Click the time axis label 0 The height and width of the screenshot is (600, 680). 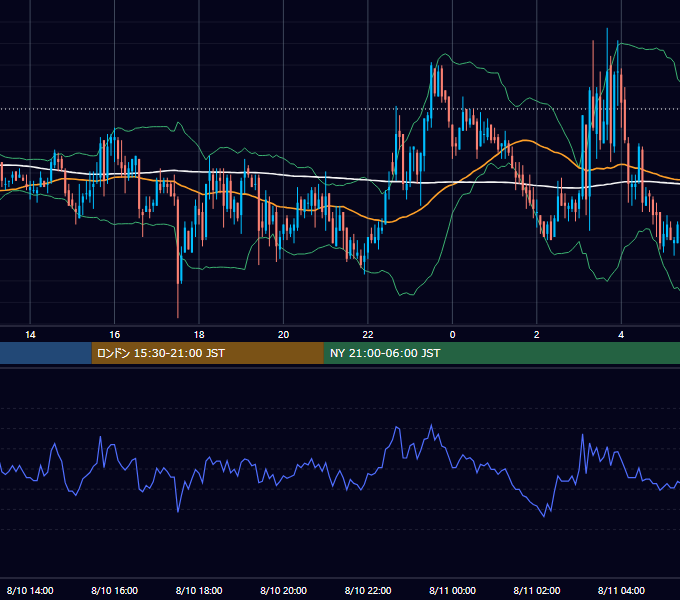pyautogui.click(x=452, y=335)
